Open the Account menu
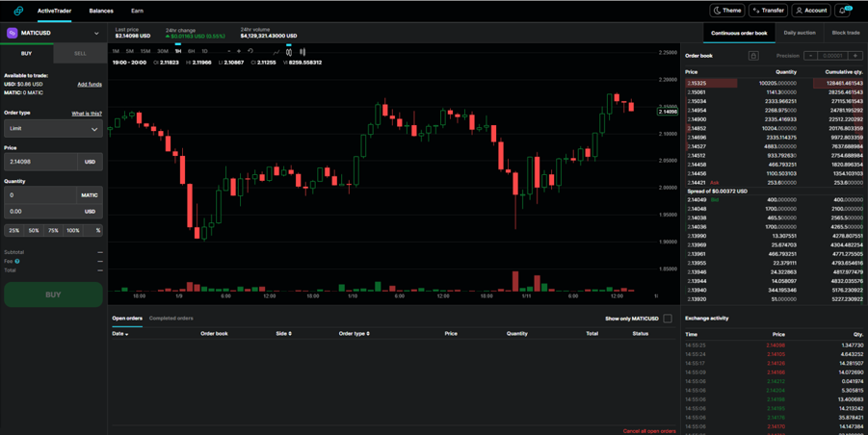 coord(811,11)
